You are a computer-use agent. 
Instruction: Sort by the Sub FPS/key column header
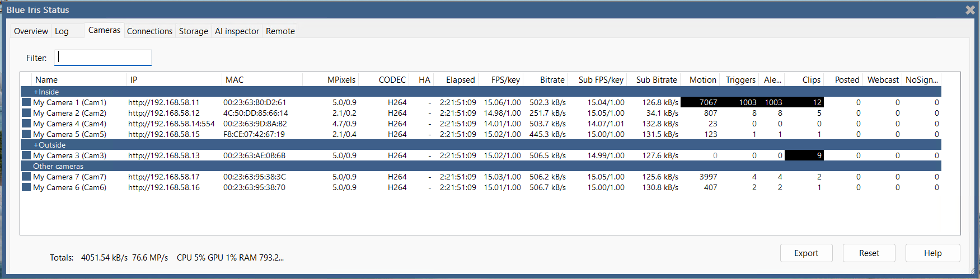(x=597, y=80)
